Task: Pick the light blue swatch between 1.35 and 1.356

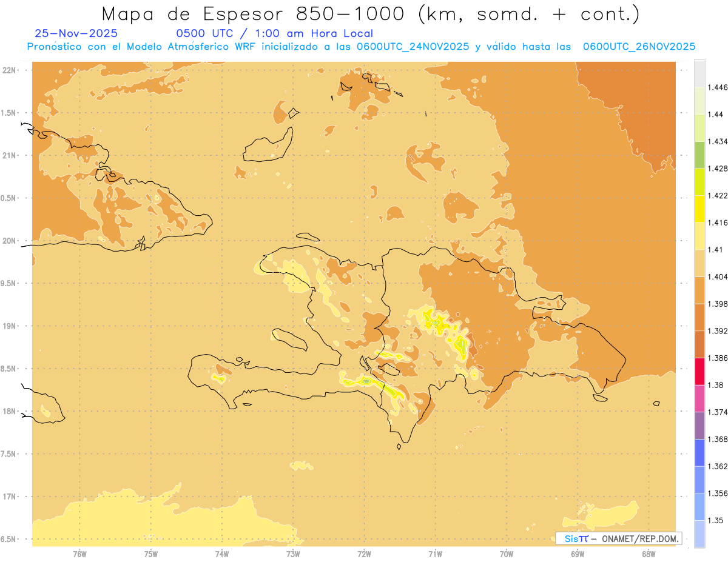Action: pos(699,507)
